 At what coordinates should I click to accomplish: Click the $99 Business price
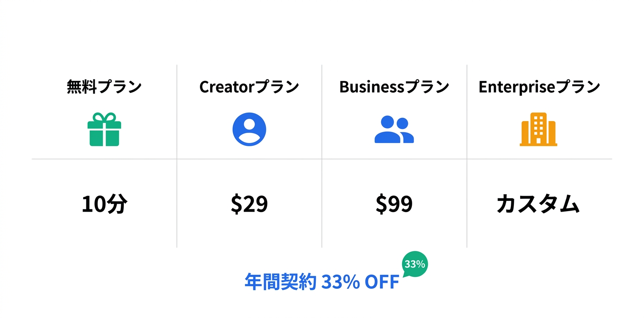tap(394, 204)
